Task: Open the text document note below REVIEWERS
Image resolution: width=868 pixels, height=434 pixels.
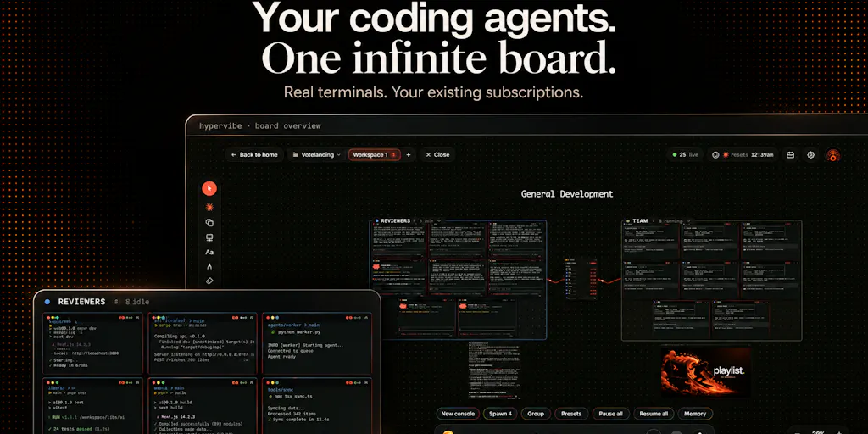Action: tap(494, 370)
